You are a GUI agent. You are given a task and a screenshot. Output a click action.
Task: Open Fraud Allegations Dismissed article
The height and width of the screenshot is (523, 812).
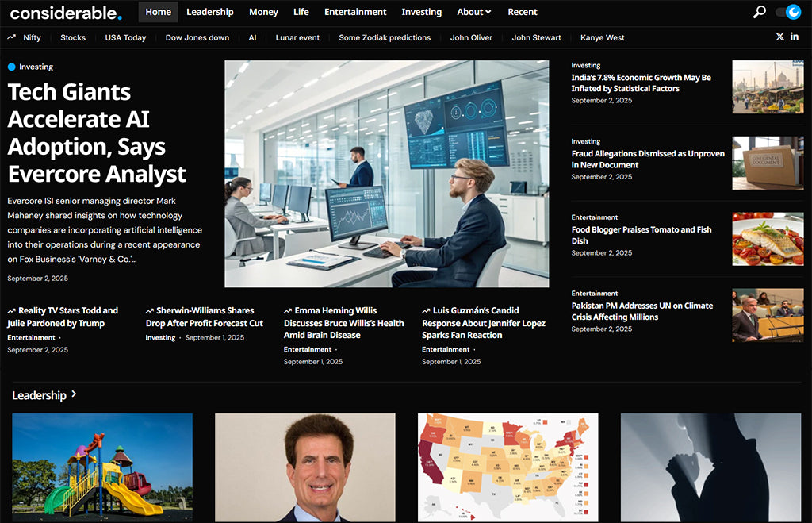pyautogui.click(x=648, y=160)
